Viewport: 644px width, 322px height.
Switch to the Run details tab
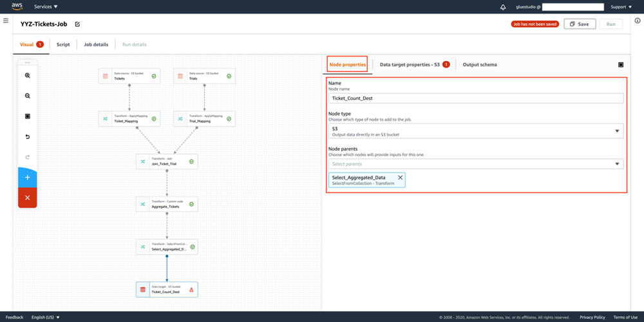(135, 44)
